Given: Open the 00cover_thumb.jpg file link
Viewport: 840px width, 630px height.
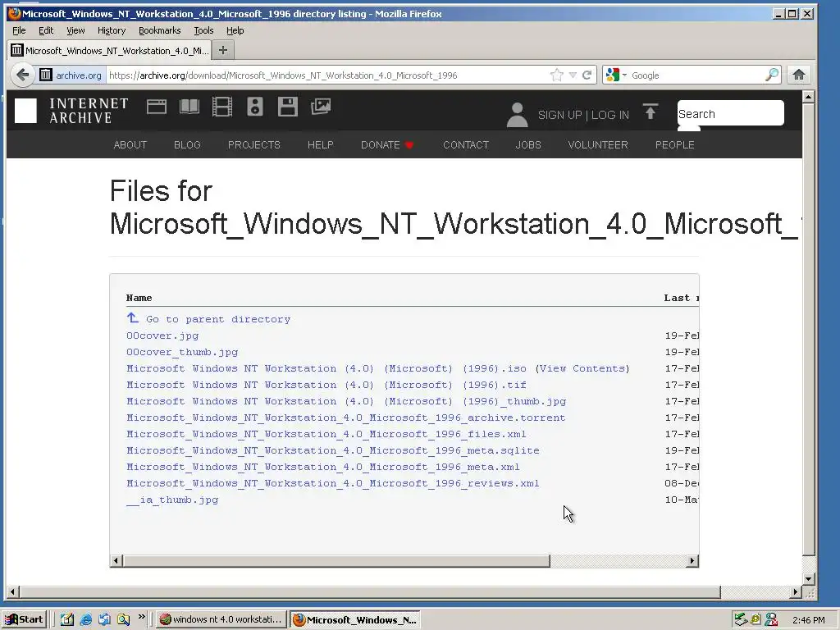Looking at the screenshot, I should tap(182, 352).
